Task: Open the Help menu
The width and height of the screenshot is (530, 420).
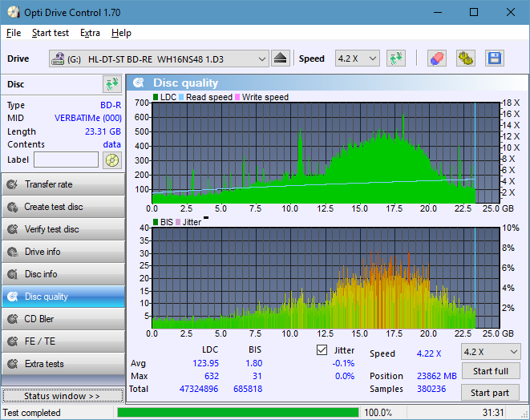Action: tap(121, 33)
